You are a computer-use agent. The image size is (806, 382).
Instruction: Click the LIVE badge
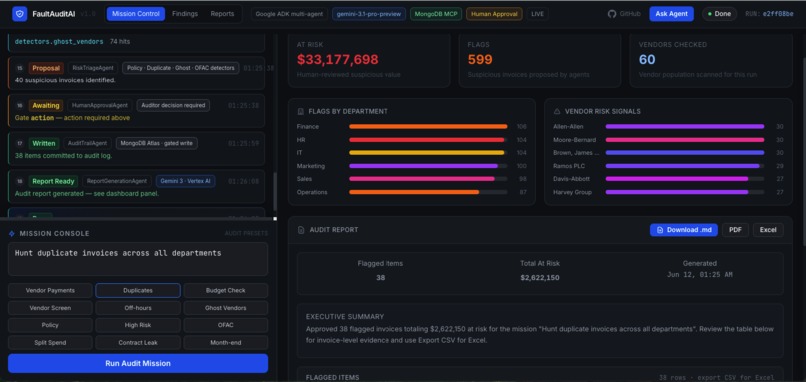pos(537,14)
